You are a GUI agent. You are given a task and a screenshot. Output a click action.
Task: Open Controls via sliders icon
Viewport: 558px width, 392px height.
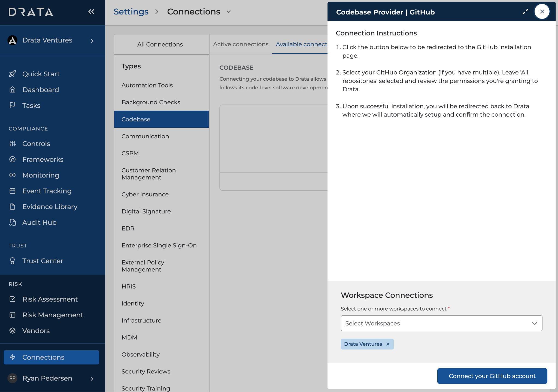(x=13, y=144)
